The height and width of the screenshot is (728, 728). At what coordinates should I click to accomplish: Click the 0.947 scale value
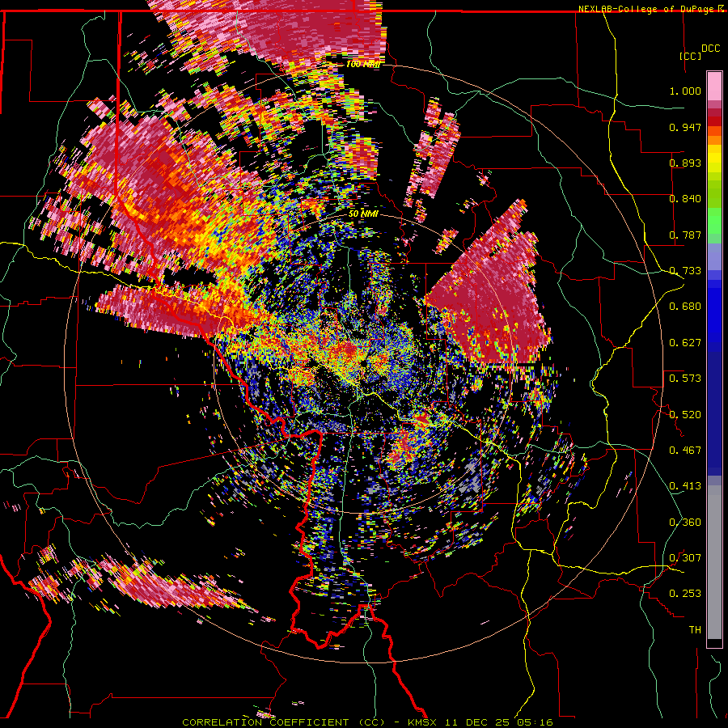point(685,127)
